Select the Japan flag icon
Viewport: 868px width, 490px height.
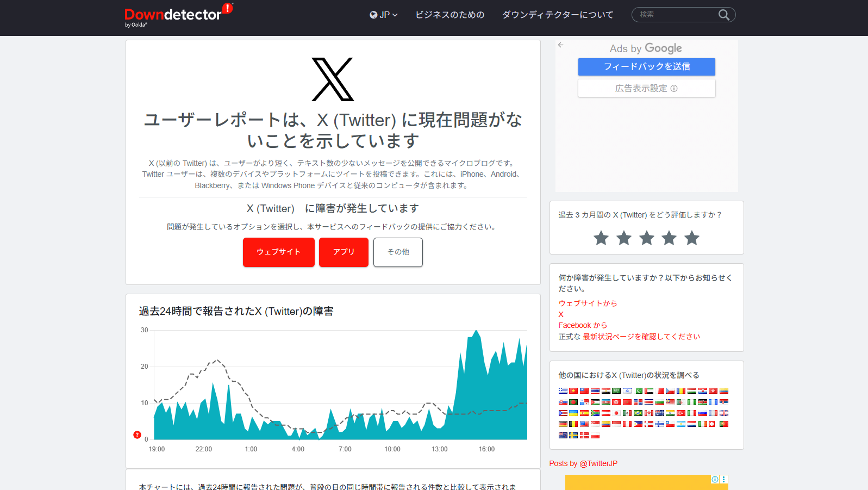coord(616,413)
